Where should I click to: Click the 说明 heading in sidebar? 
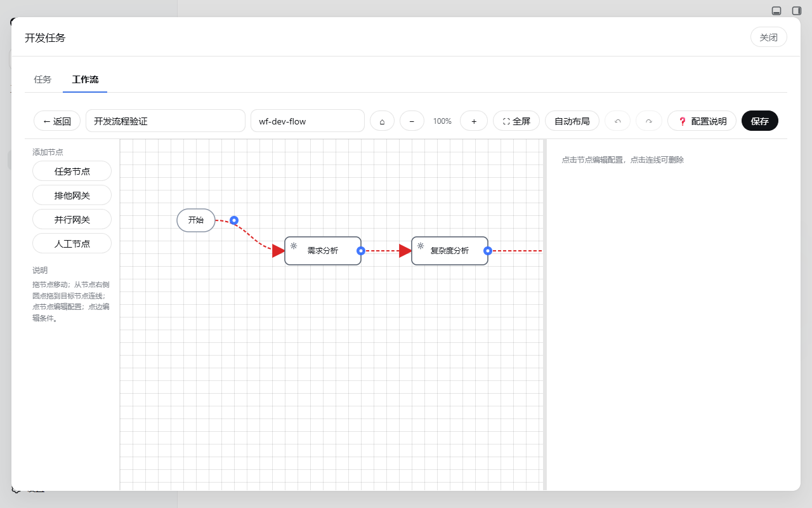pyautogui.click(x=40, y=270)
